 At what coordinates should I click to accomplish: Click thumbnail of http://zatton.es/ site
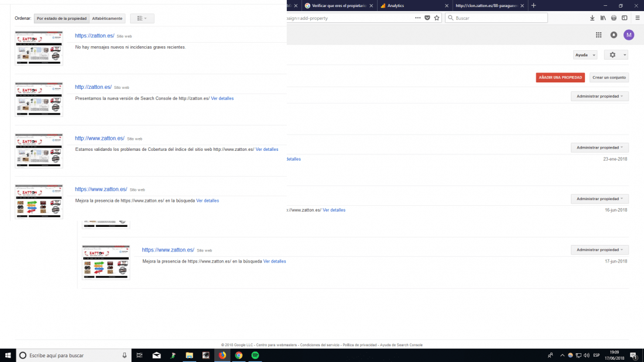pos(39,100)
